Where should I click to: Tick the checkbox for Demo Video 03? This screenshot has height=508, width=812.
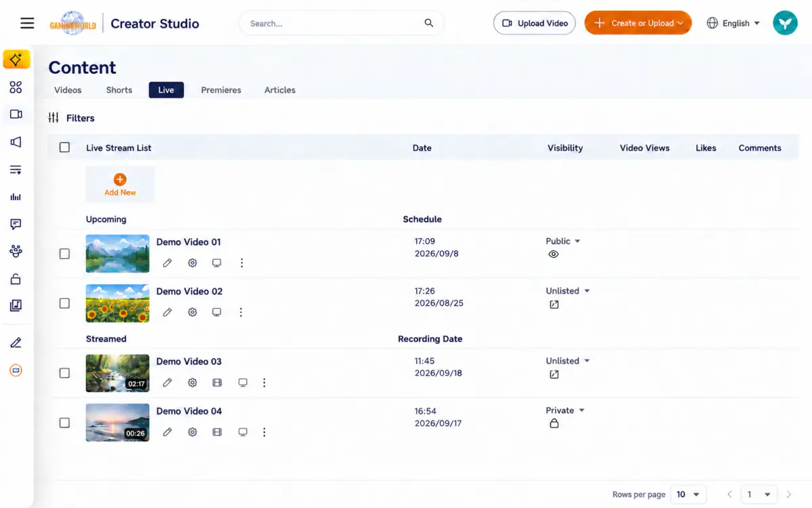click(x=64, y=373)
